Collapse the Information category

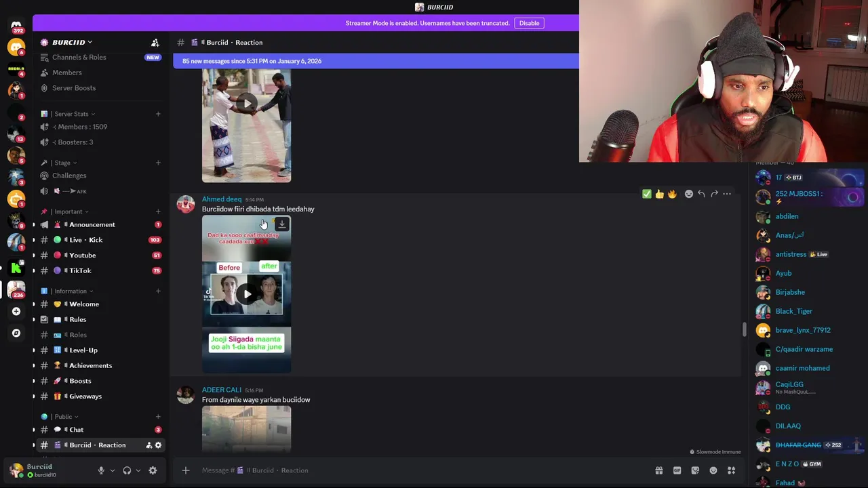[67, 291]
